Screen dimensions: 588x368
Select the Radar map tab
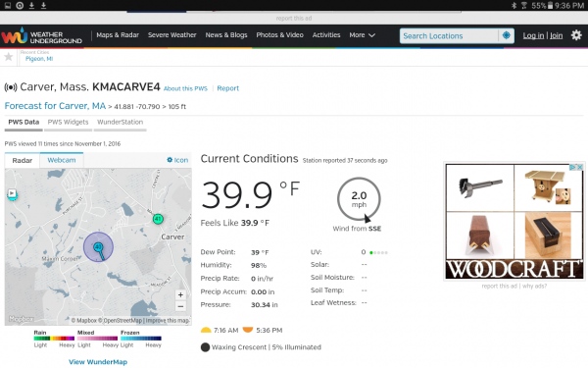pyautogui.click(x=23, y=160)
